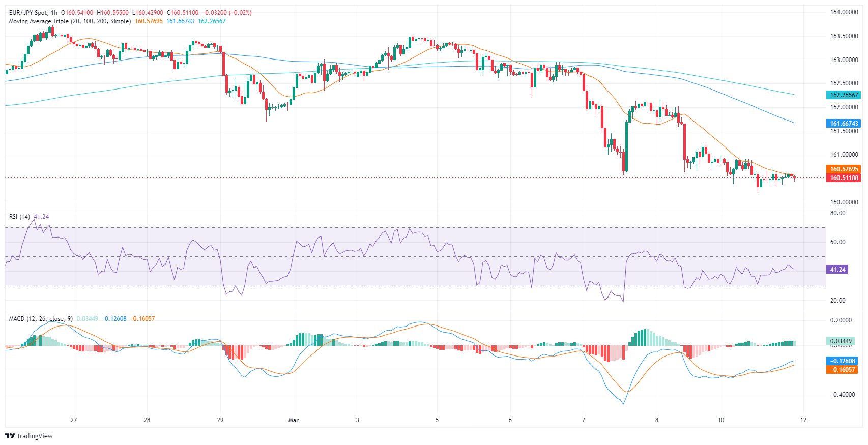Click orange 160.57695 tag on price axis
Screen dimensions: 868x445
click(844, 169)
